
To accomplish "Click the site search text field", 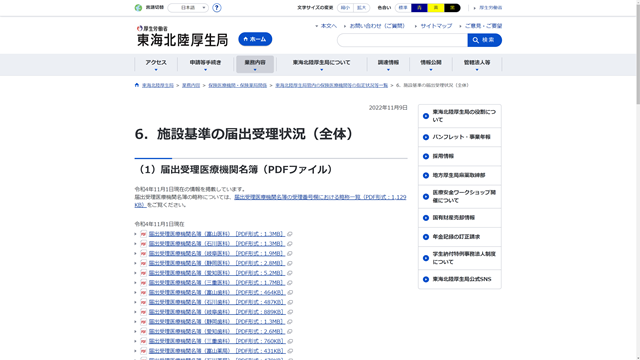I will coord(402,40).
